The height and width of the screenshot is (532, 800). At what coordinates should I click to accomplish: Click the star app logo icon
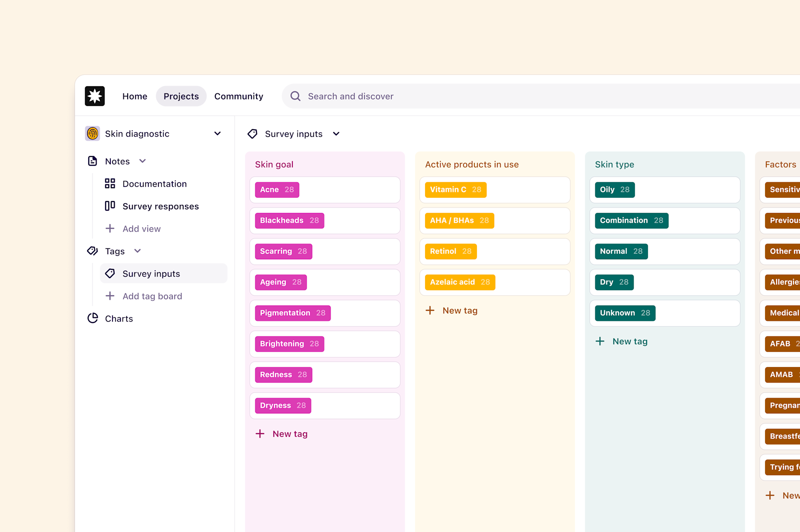click(x=95, y=96)
